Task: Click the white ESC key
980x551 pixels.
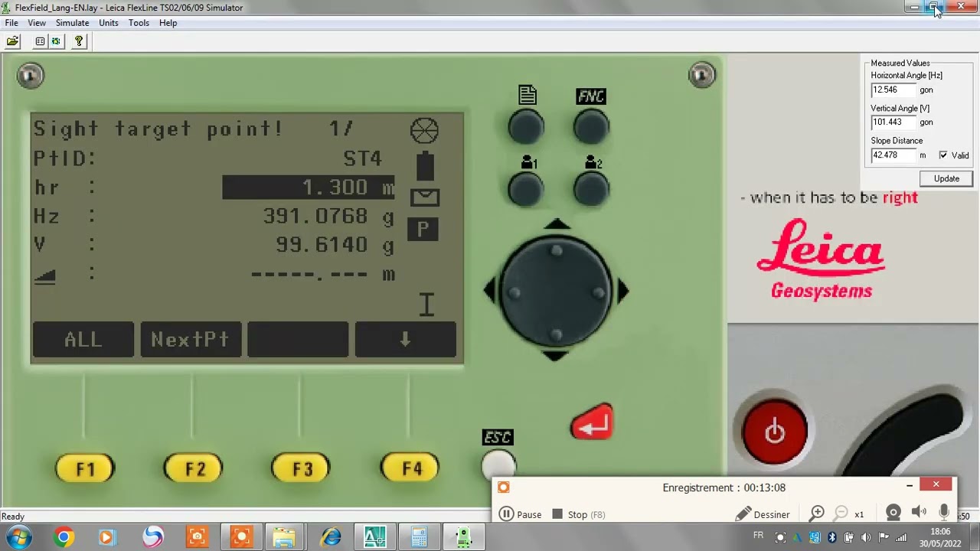Action: [498, 466]
